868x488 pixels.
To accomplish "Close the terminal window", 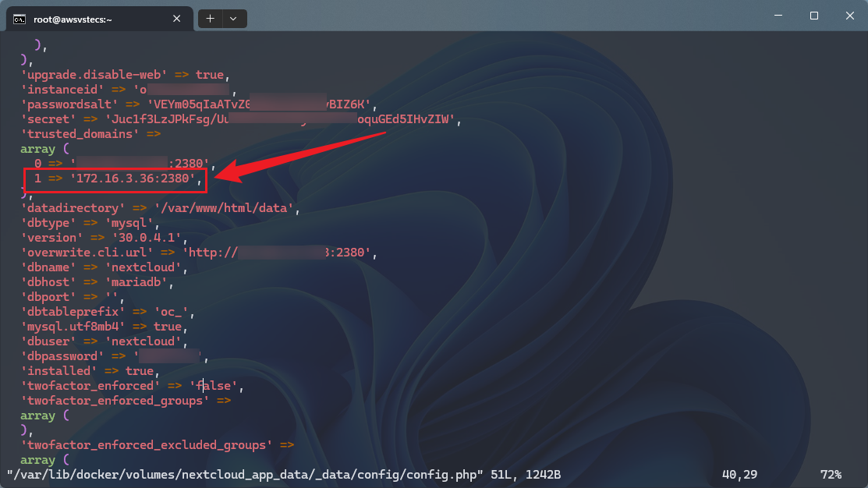I will [850, 16].
